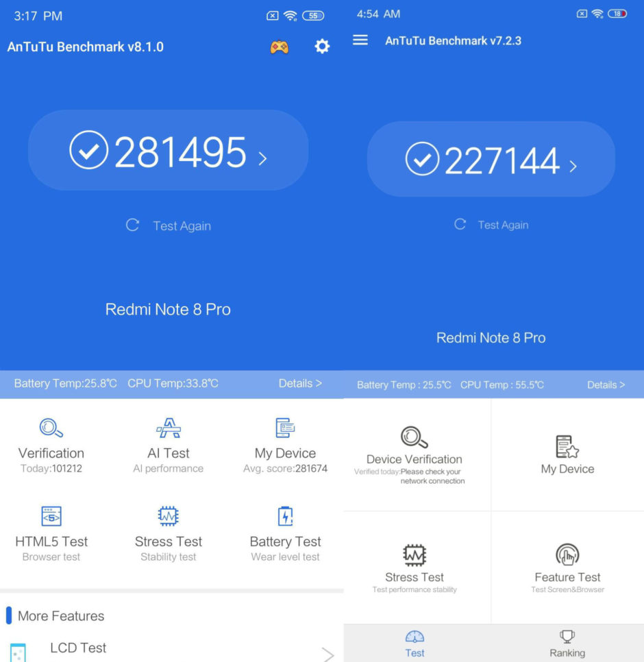Tap Redmi Note 8 Pro name in v8.1.0
Image resolution: width=644 pixels, height=662 pixels.
coord(168,310)
